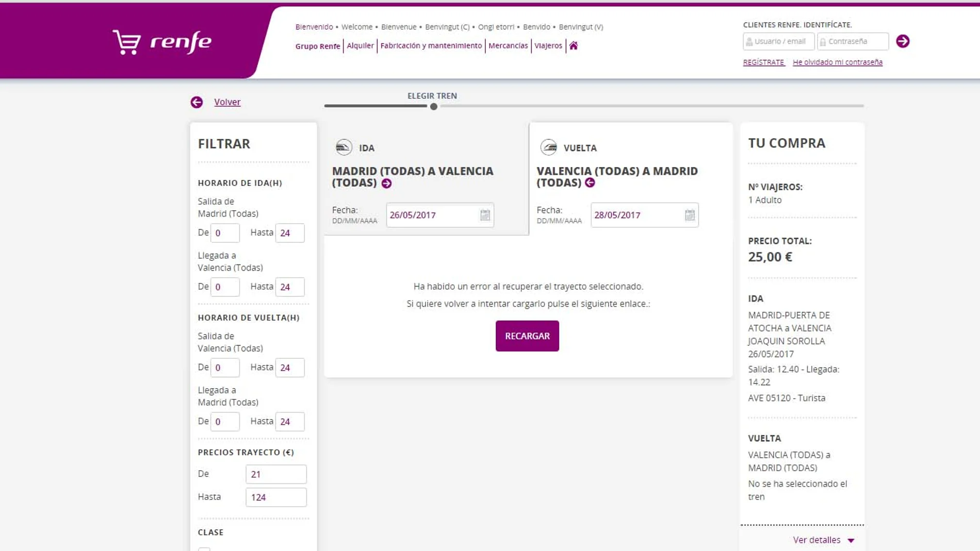This screenshot has height=551, width=980.
Task: Click the Renfe logo text
Action: [x=181, y=42]
